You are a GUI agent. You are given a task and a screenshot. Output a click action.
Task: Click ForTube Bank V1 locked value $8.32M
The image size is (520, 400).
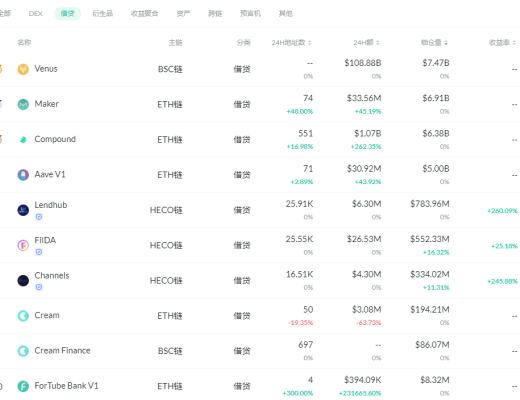pos(435,380)
